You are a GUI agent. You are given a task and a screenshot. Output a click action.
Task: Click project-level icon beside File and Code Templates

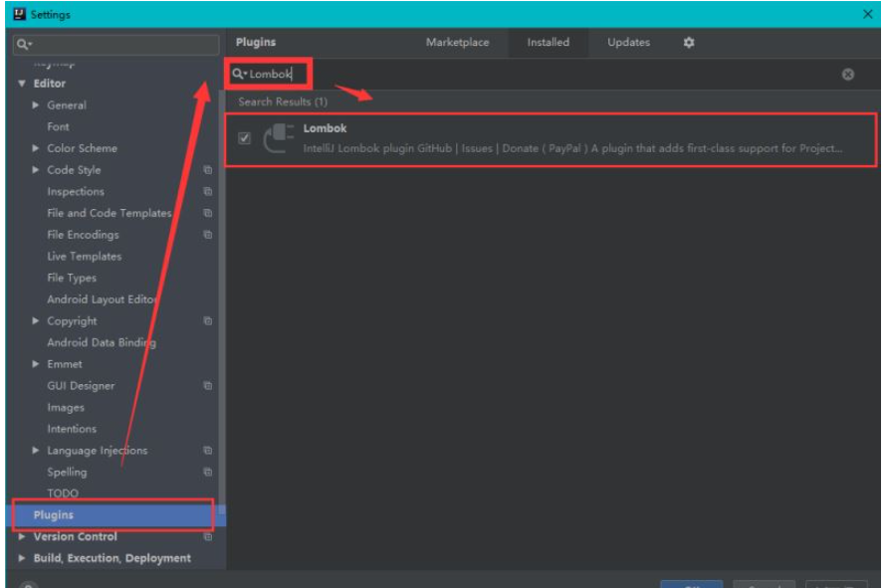(207, 213)
